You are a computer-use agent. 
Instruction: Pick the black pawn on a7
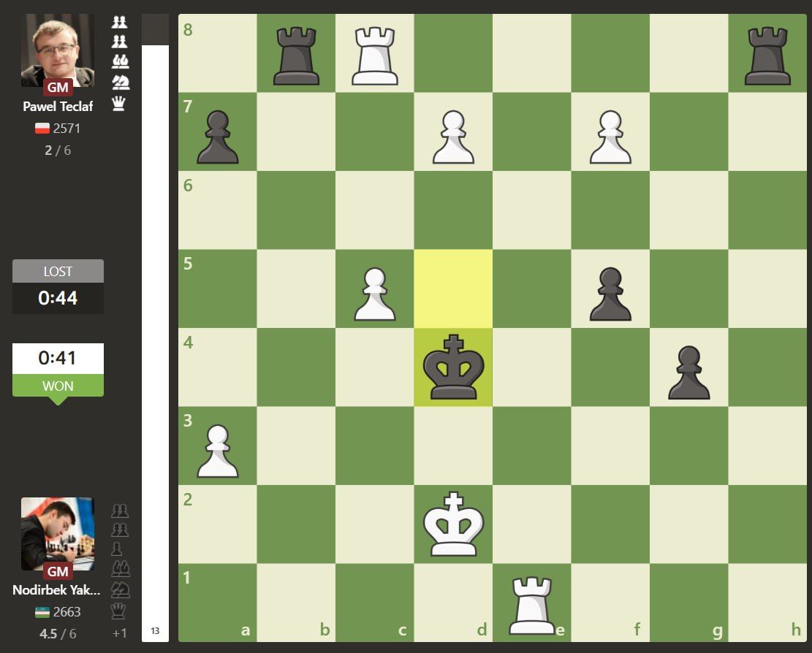click(218, 137)
